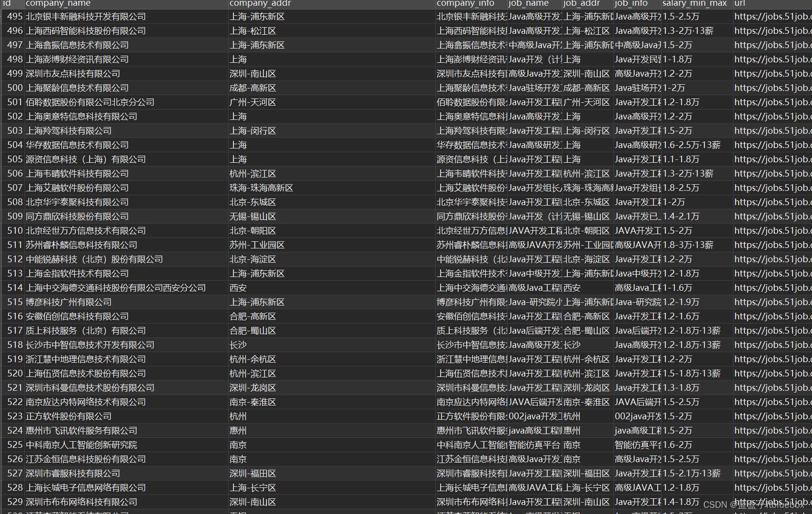This screenshot has height=514, width=812.
Task: Click company name 惠州市飞讯软件服务有限公司
Action: pyautogui.click(x=81, y=431)
